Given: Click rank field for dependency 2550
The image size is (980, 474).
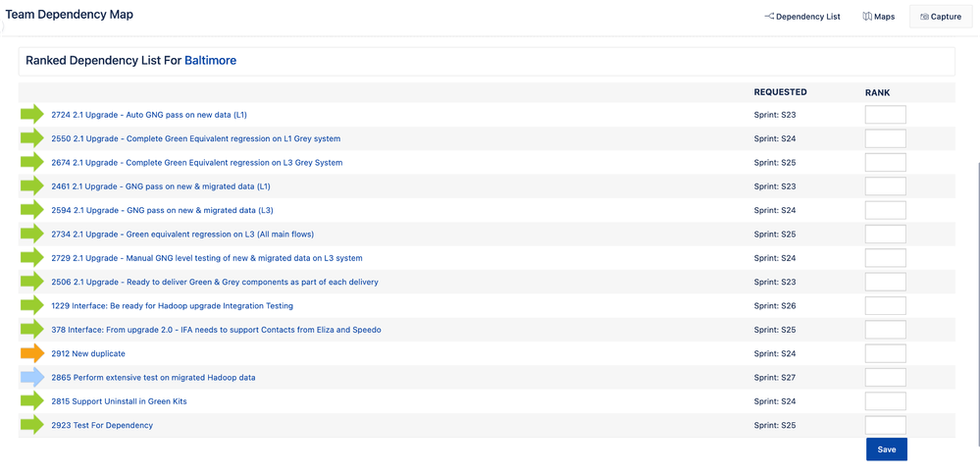Looking at the screenshot, I should pos(885,138).
